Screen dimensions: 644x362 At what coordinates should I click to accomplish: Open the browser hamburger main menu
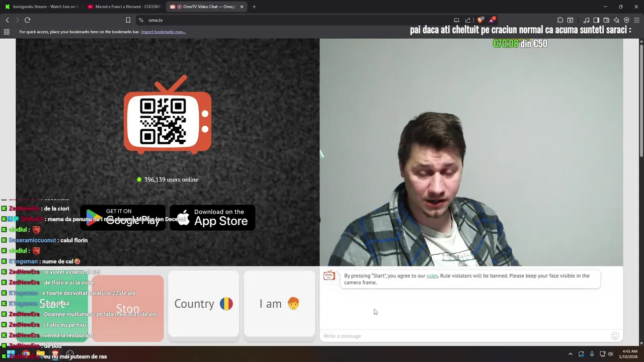637,20
